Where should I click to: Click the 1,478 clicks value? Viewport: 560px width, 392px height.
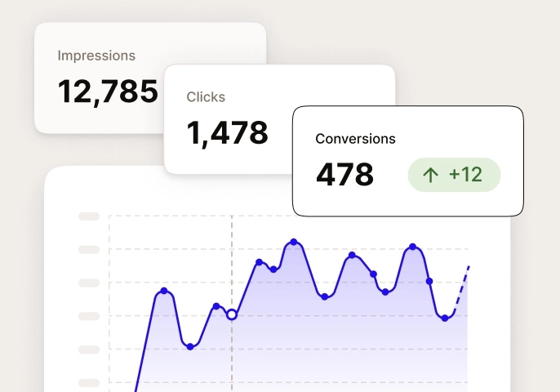pos(227,133)
